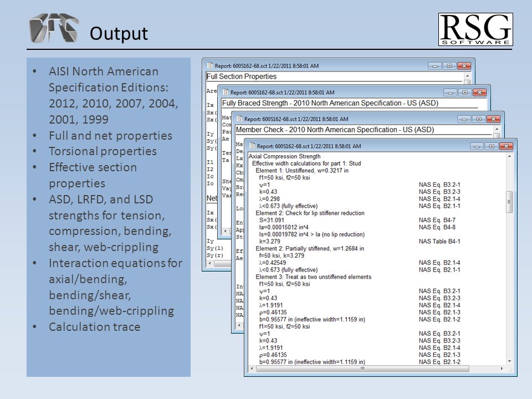Click the horizontal scrollbar thumb of the front report window
This screenshot has width=532, height=399.
(362, 369)
